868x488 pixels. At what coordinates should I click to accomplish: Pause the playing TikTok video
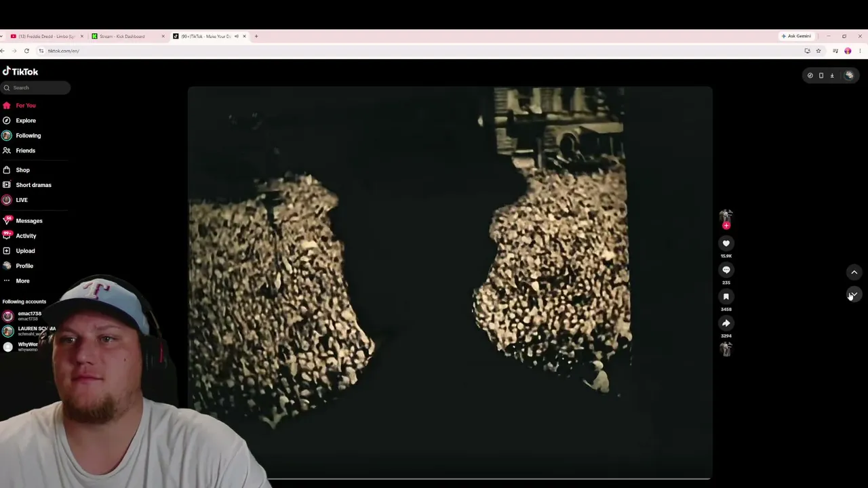(x=450, y=281)
